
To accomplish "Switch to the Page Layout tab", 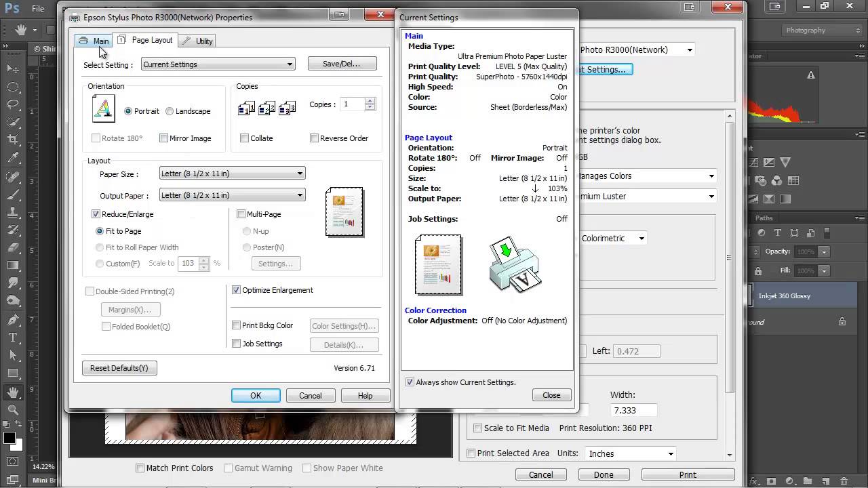I will (x=145, y=40).
